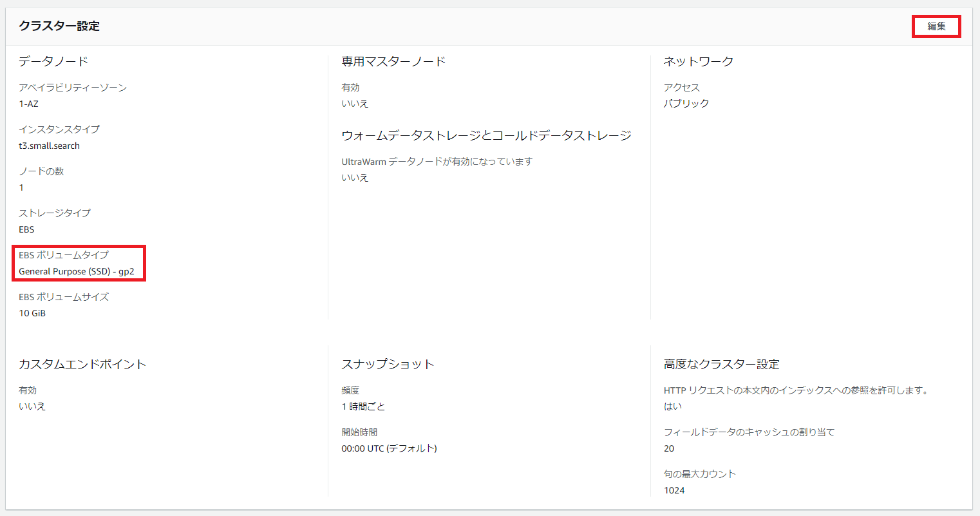
Task: Select the 10 GiB volume size value
Action: (32, 313)
